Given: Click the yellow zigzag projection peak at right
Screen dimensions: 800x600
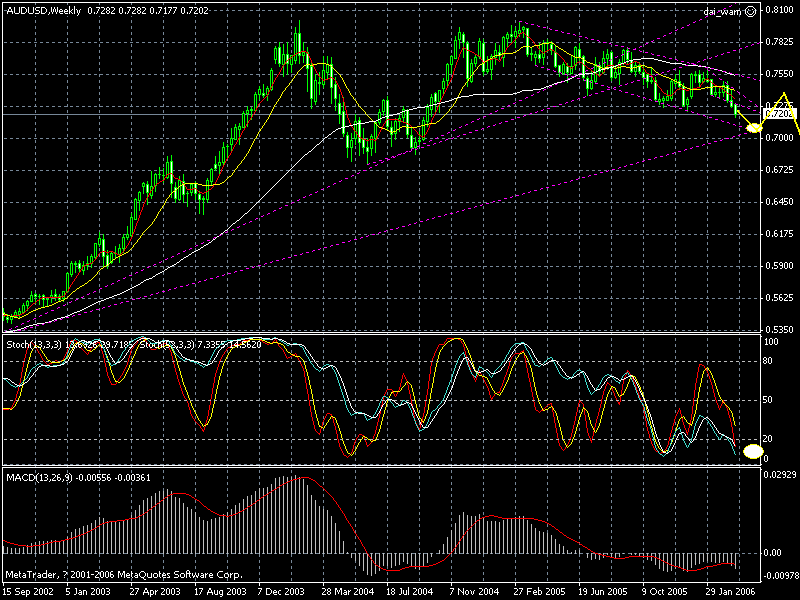Looking at the screenshot, I should click(x=786, y=95).
